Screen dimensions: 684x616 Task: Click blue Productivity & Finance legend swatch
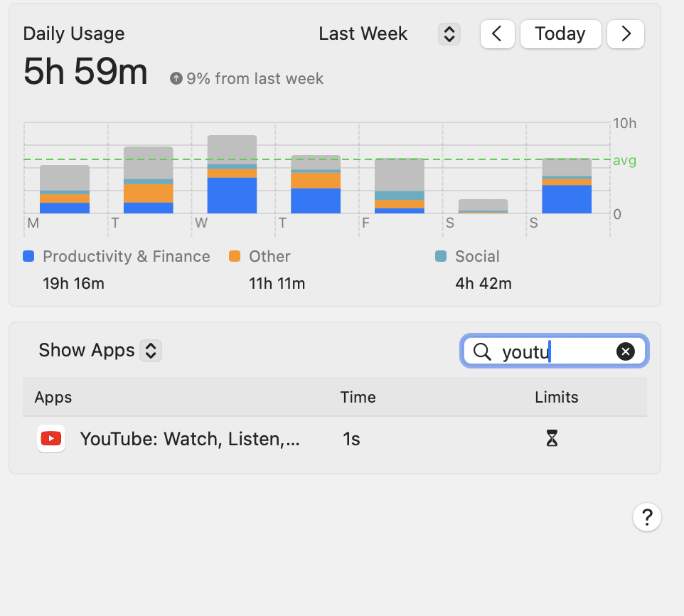28,256
